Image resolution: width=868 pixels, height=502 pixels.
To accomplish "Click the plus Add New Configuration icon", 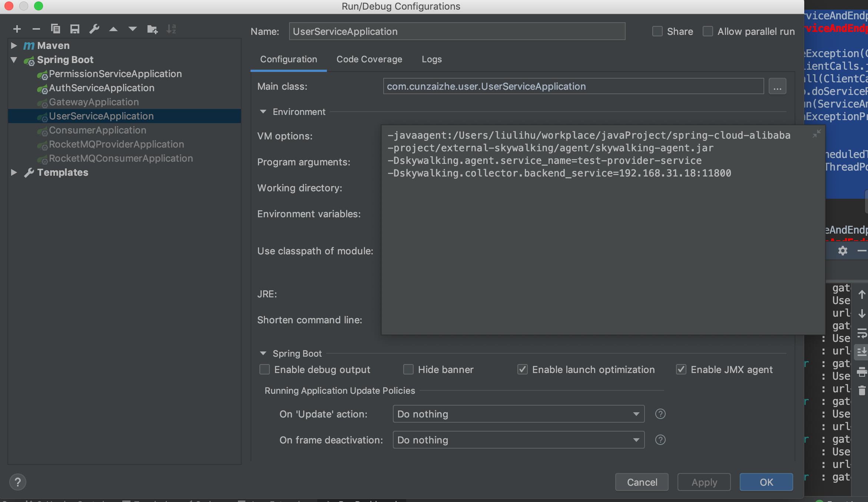I will (17, 29).
